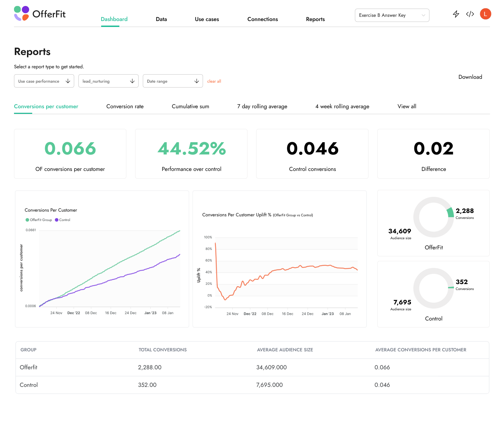Switch to 7 day rolling average tab
This screenshot has width=504, height=421.
(x=262, y=106)
